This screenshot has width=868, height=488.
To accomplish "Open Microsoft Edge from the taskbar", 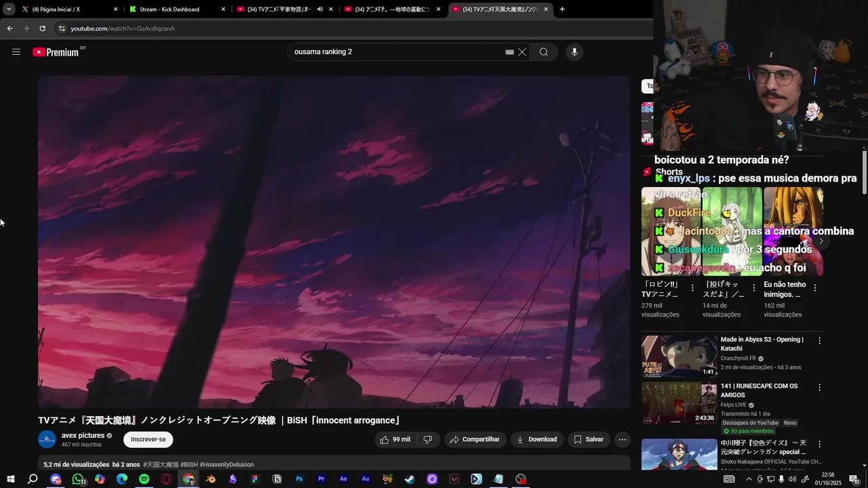I will point(122,479).
